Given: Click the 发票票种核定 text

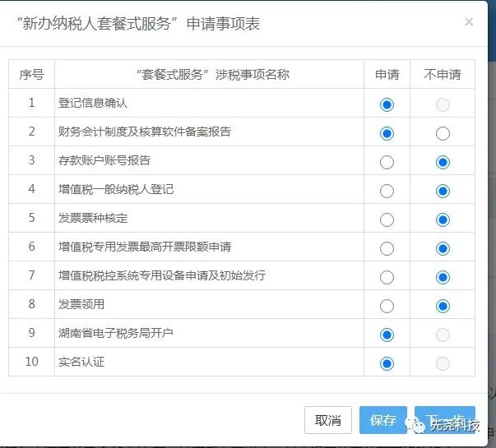Looking at the screenshot, I should pos(93,218).
